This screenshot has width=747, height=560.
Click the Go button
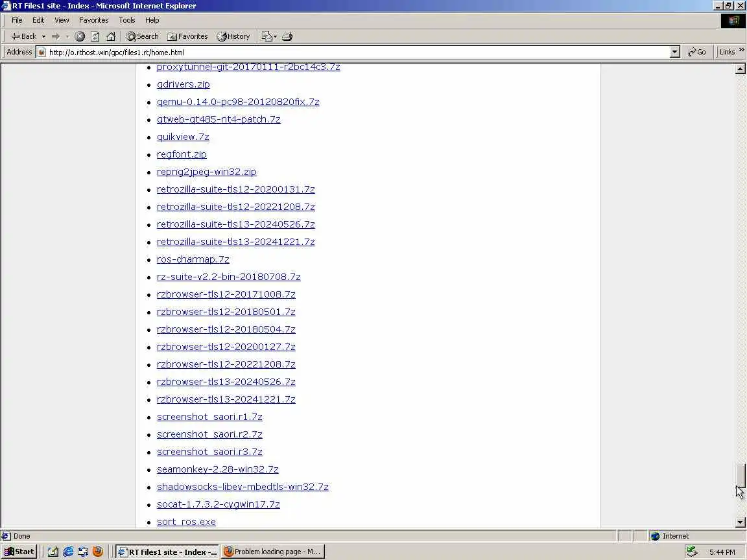coord(697,52)
